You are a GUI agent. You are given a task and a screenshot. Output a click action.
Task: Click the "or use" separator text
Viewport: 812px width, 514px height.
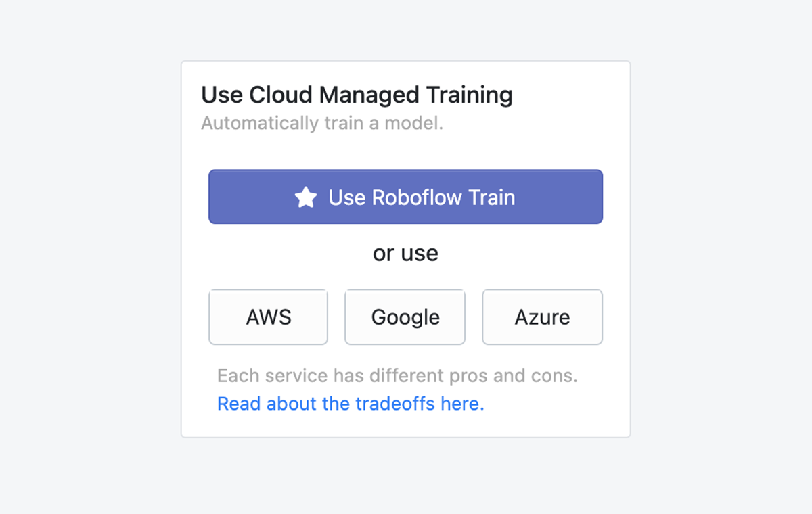pyautogui.click(x=405, y=253)
